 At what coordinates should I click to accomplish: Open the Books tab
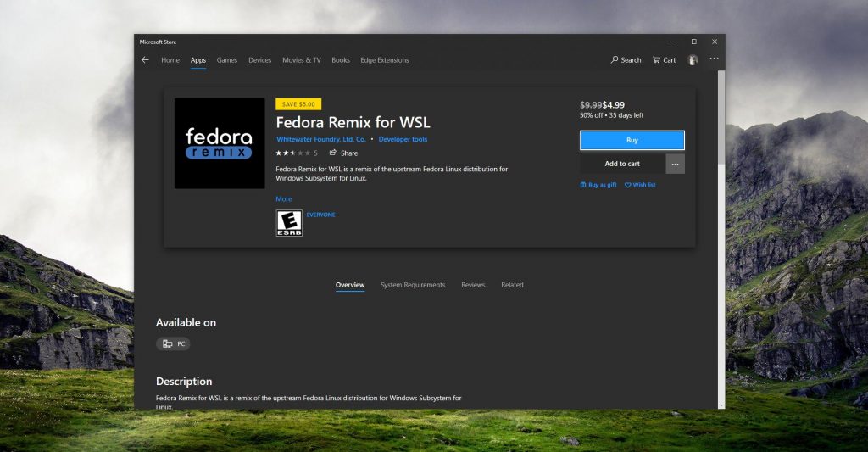[341, 60]
